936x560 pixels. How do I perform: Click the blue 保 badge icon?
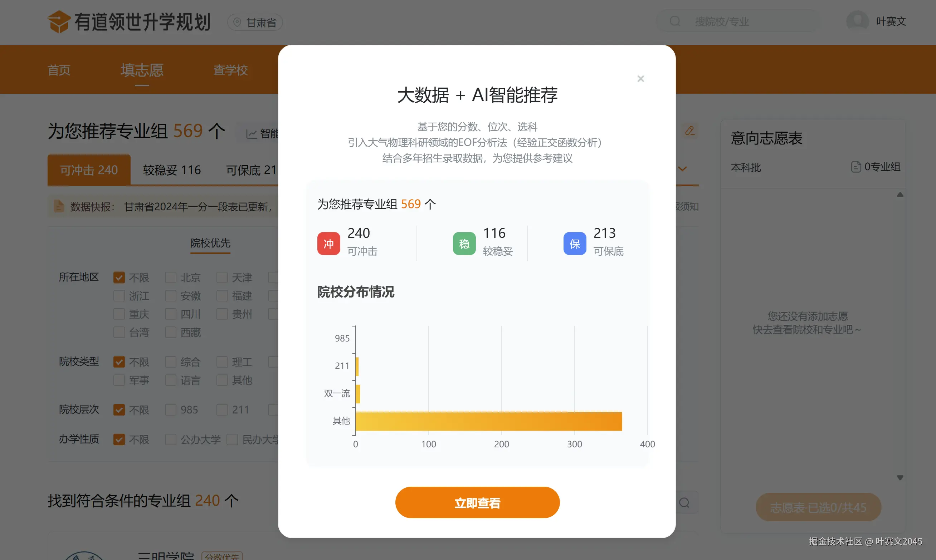click(574, 244)
